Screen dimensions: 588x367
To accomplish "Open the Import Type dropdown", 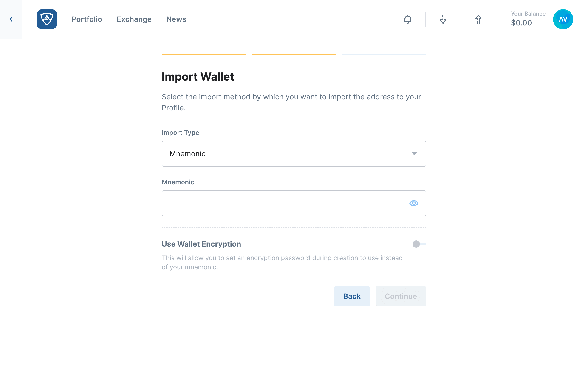I will point(294,154).
